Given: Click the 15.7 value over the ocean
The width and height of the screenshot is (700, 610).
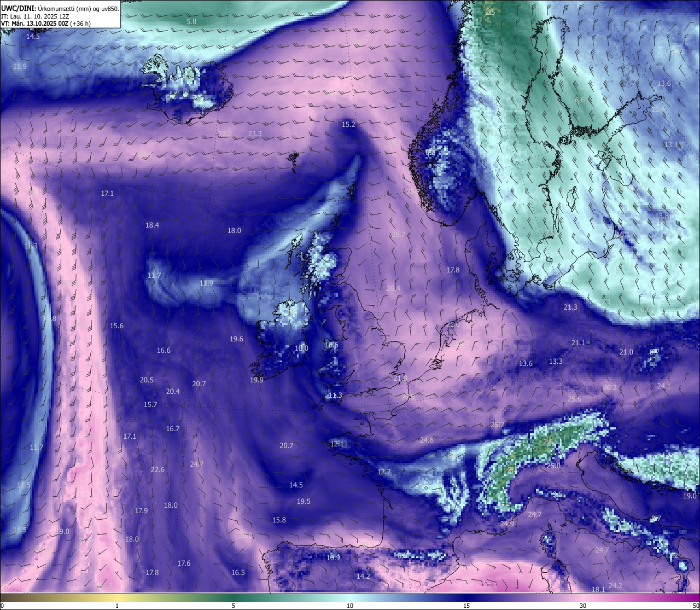Looking at the screenshot, I should click(x=150, y=404).
